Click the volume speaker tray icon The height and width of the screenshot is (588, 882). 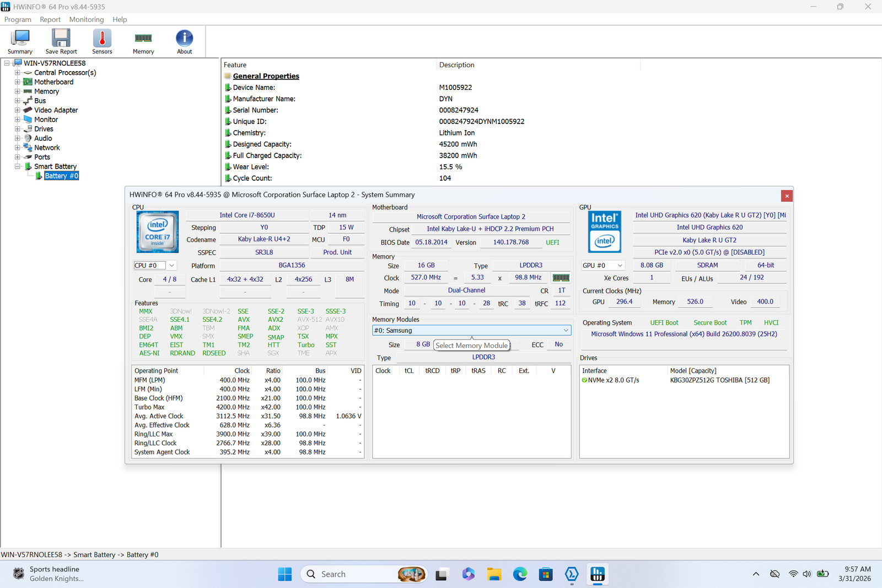(807, 574)
